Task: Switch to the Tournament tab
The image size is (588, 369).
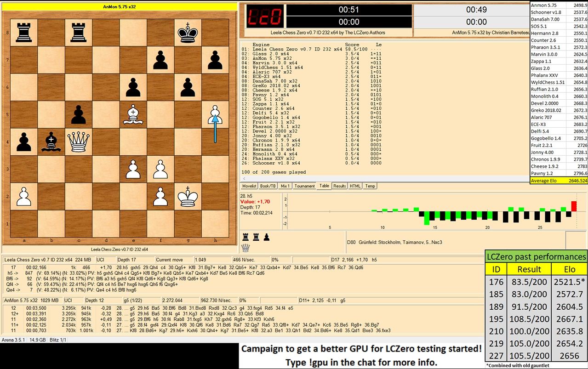Action: tap(305, 186)
